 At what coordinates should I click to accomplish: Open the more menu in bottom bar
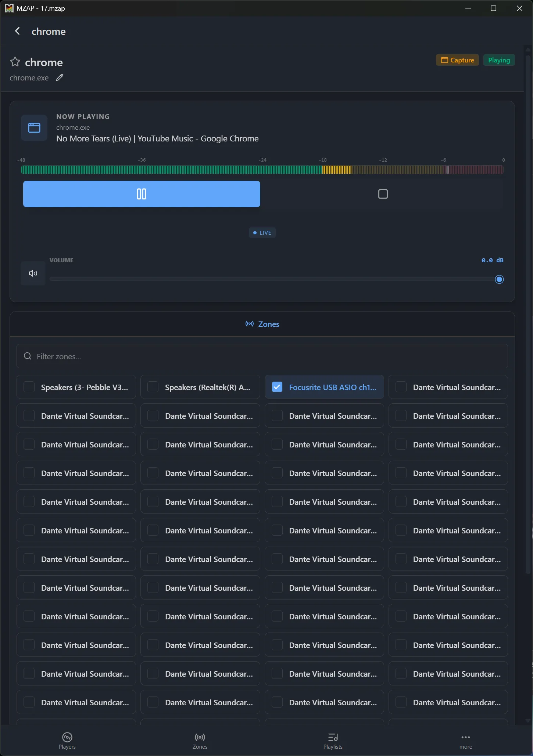(x=466, y=741)
